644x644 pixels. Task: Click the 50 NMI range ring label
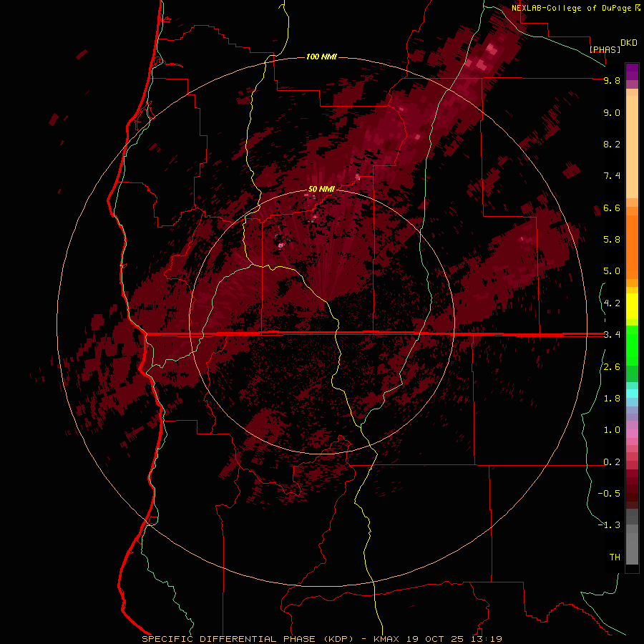[x=321, y=189]
